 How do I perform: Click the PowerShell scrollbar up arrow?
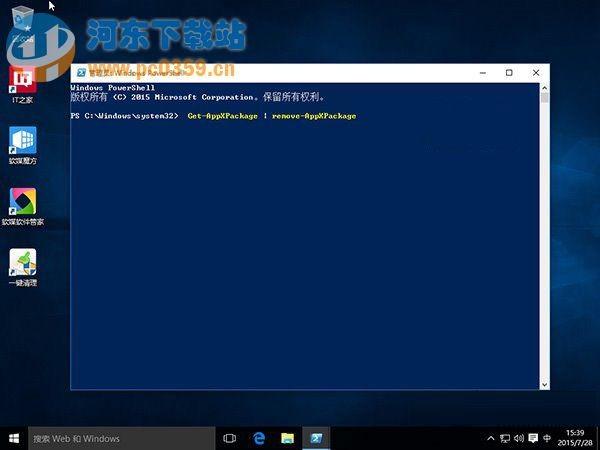point(545,88)
